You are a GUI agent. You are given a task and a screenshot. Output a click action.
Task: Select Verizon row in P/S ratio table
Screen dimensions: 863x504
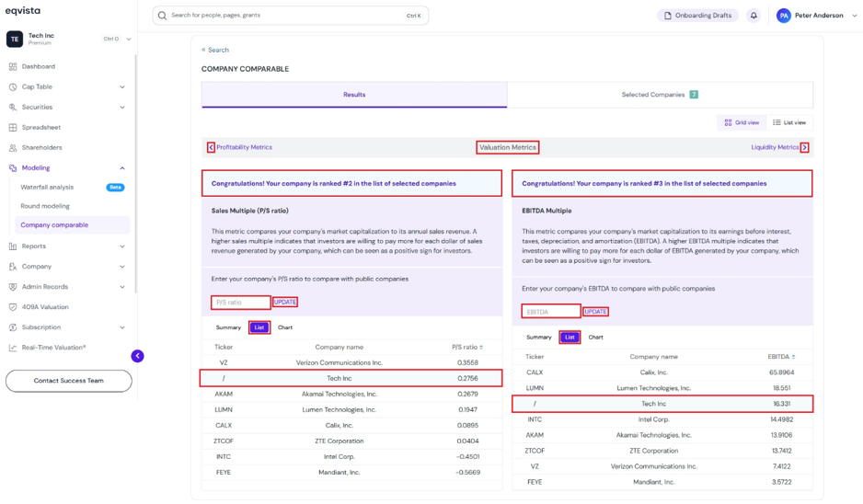point(351,363)
